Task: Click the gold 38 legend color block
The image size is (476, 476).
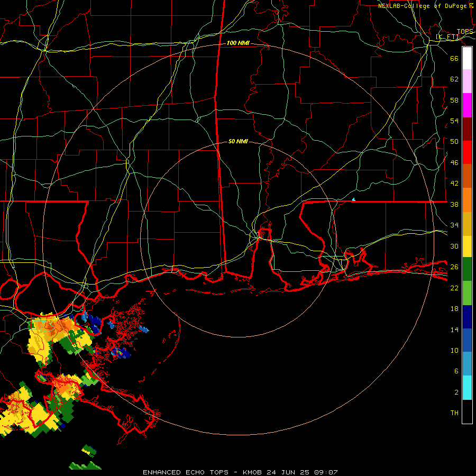Action: (467, 224)
